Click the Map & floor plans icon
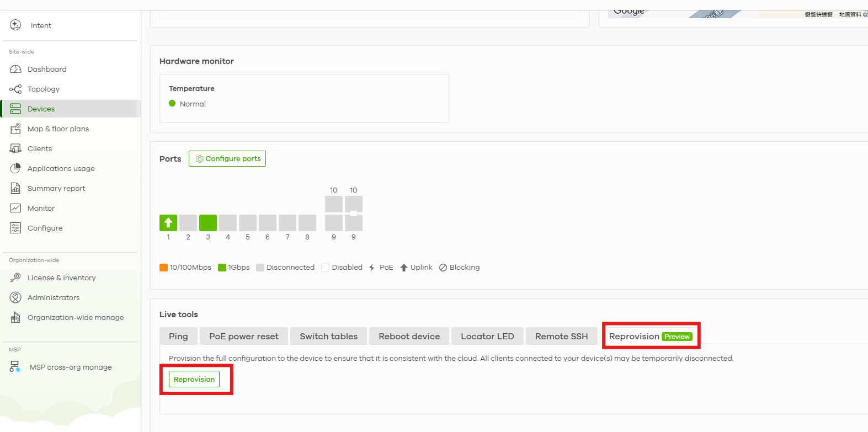This screenshot has width=868, height=432. (15, 129)
